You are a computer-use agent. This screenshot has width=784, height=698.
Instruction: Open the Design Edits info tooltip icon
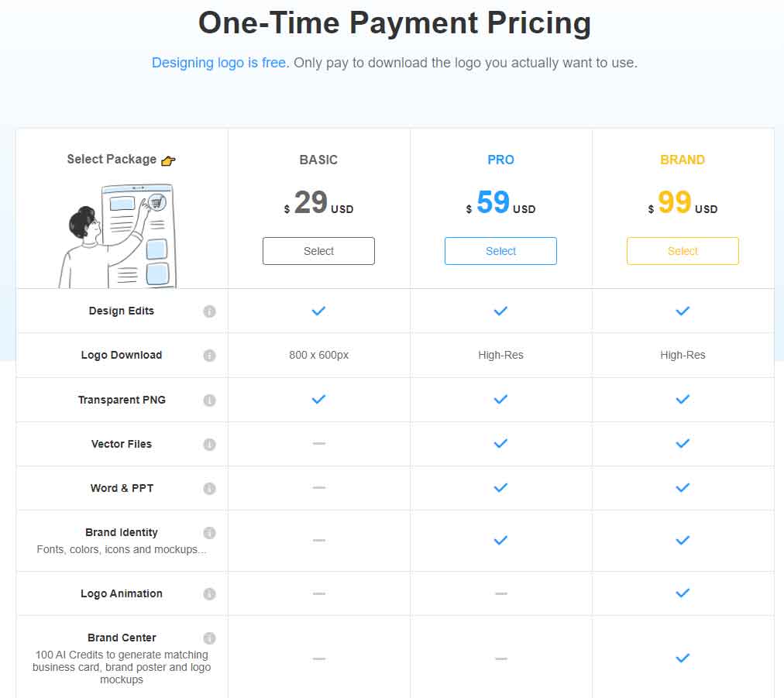(209, 311)
